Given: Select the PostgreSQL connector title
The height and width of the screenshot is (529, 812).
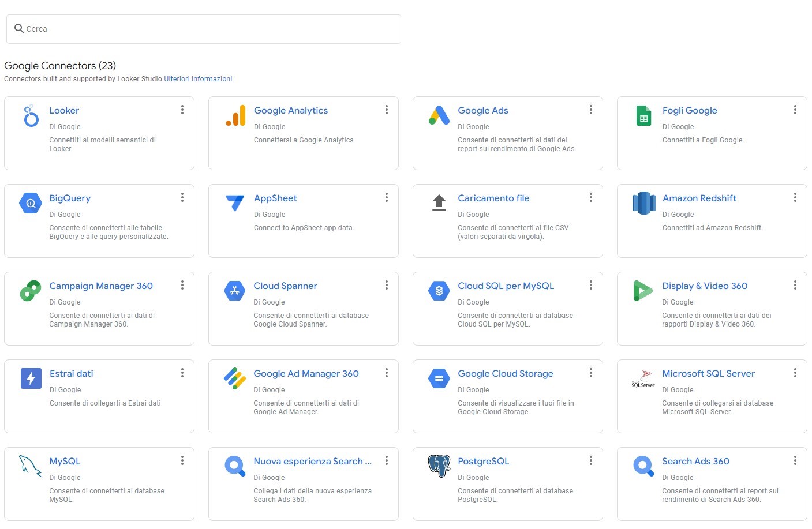Looking at the screenshot, I should pyautogui.click(x=484, y=461).
